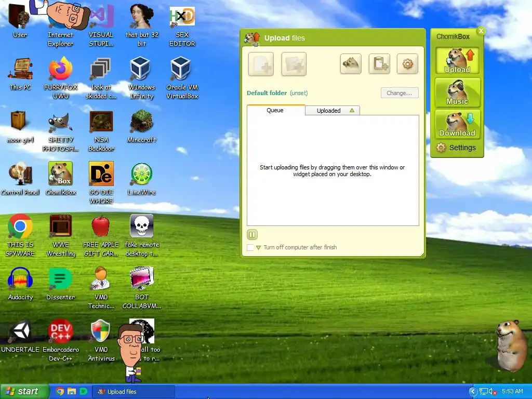Select the VISUAL STUPI... desktop icon
The width and height of the screenshot is (532, 399).
[101, 24]
